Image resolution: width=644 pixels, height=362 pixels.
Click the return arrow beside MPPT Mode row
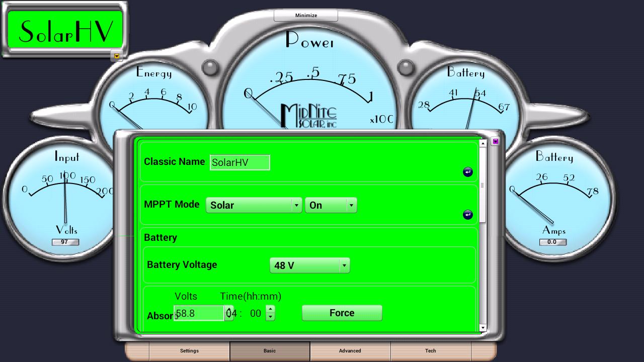coord(467,215)
